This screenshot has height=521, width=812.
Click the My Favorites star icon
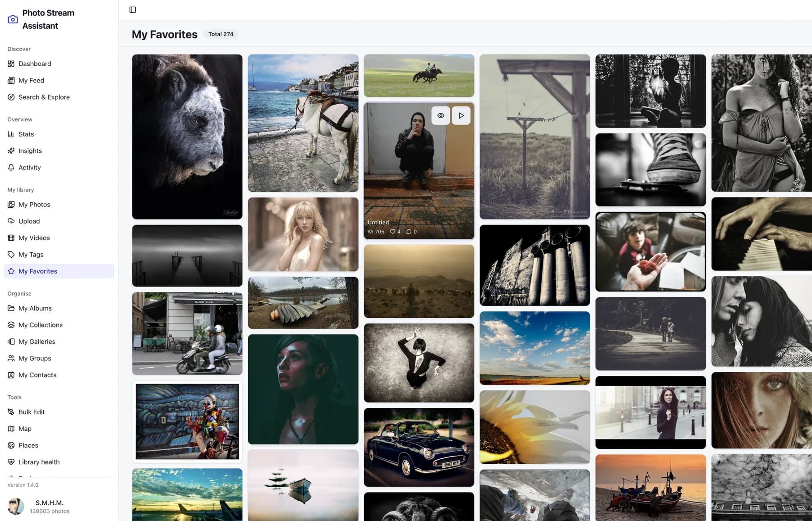point(11,271)
